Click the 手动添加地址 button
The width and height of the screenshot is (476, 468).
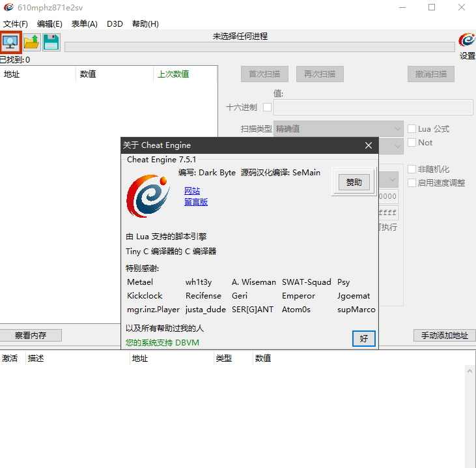445,336
